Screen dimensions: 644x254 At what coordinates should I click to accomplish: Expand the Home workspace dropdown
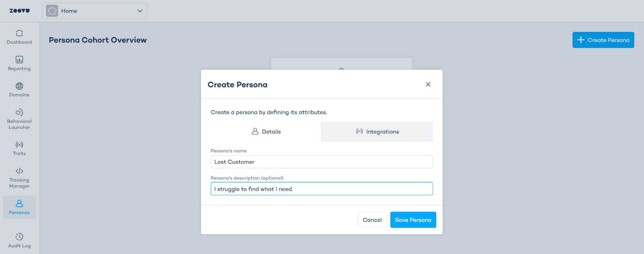click(95, 11)
